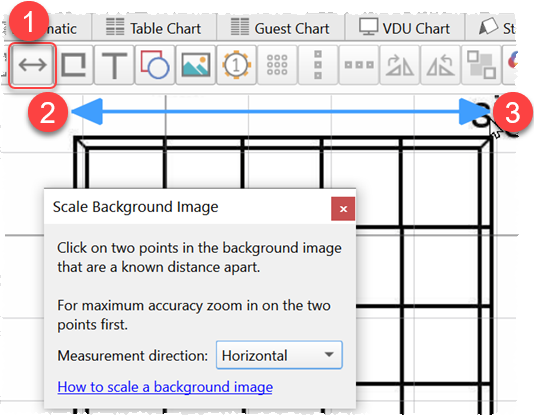Click the Horizontal combo box arrow

click(x=329, y=355)
